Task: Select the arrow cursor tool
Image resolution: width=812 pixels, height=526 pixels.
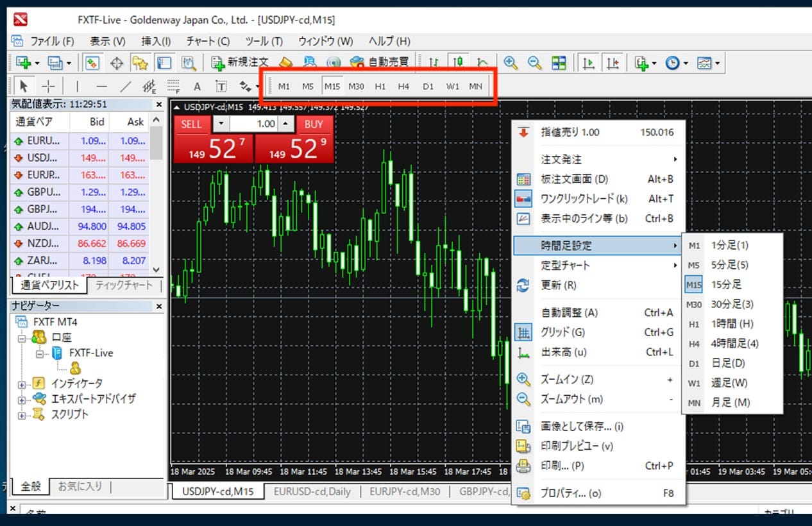Action: coord(24,86)
